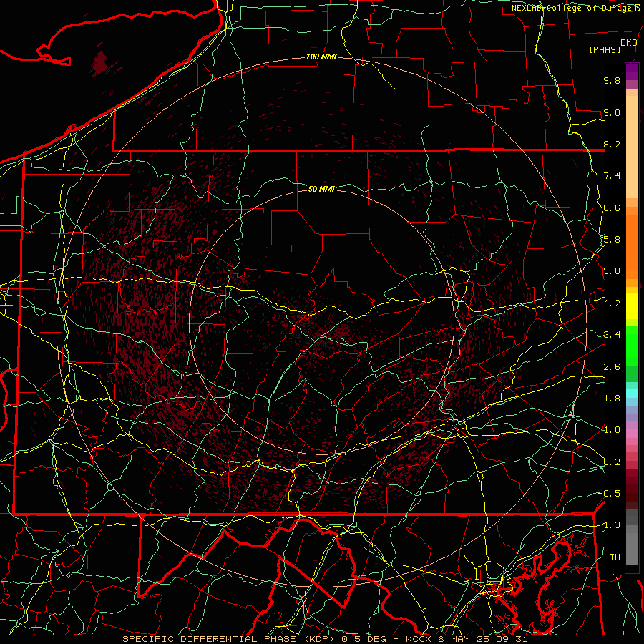Click the yellow segment of the color bar
Image resolution: width=644 pixels, height=644 pixels.
point(632,306)
